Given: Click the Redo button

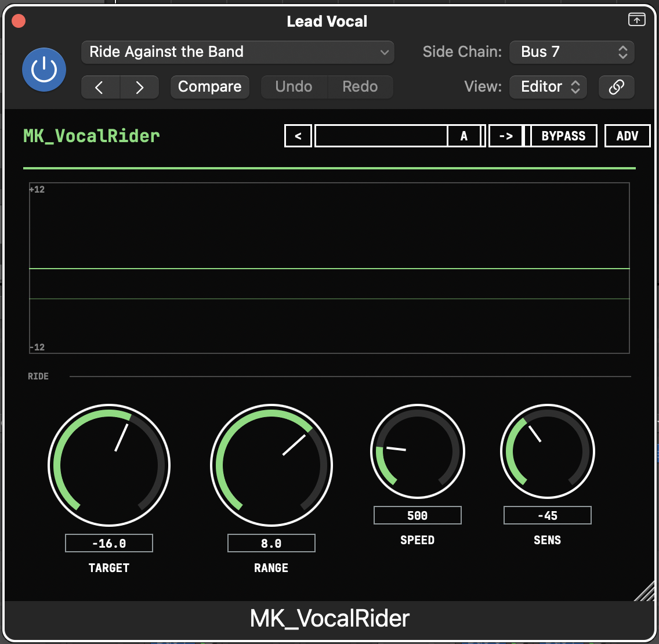Looking at the screenshot, I should click(x=360, y=87).
